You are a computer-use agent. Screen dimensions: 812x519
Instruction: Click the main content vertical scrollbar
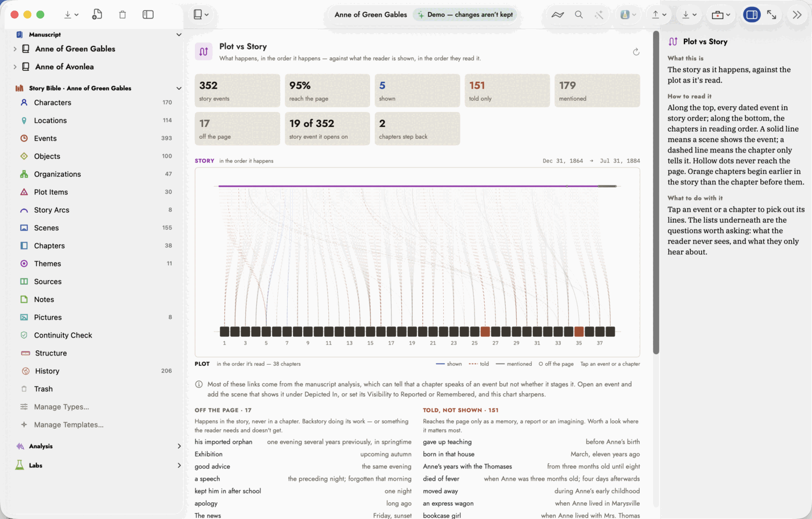656,191
